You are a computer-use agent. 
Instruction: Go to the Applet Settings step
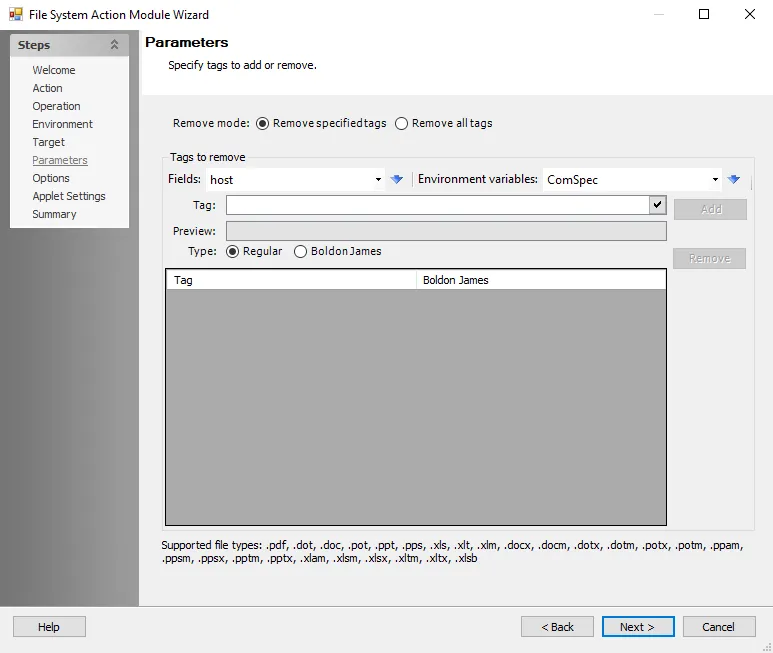[x=69, y=196]
